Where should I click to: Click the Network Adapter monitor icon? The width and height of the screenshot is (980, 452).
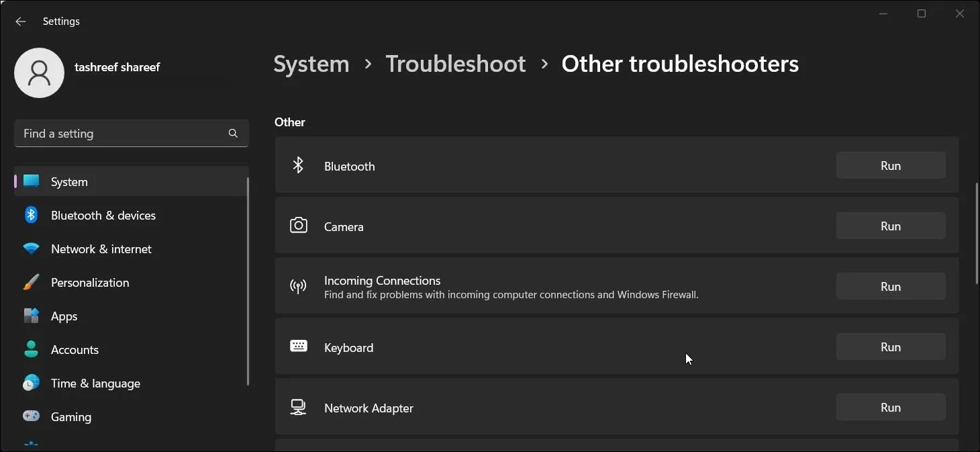coord(298,406)
